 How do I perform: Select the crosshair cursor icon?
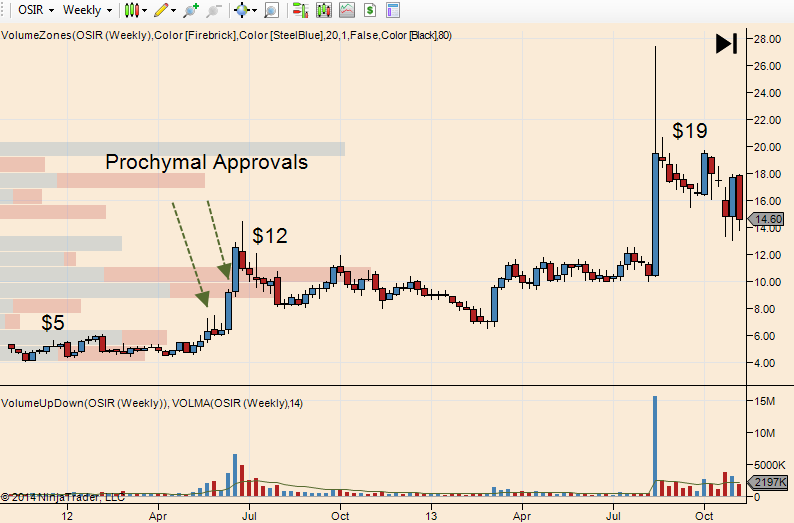pyautogui.click(x=240, y=10)
